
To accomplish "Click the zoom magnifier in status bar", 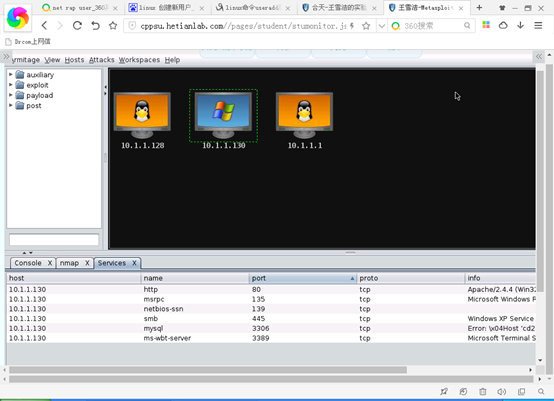I will click(x=541, y=391).
